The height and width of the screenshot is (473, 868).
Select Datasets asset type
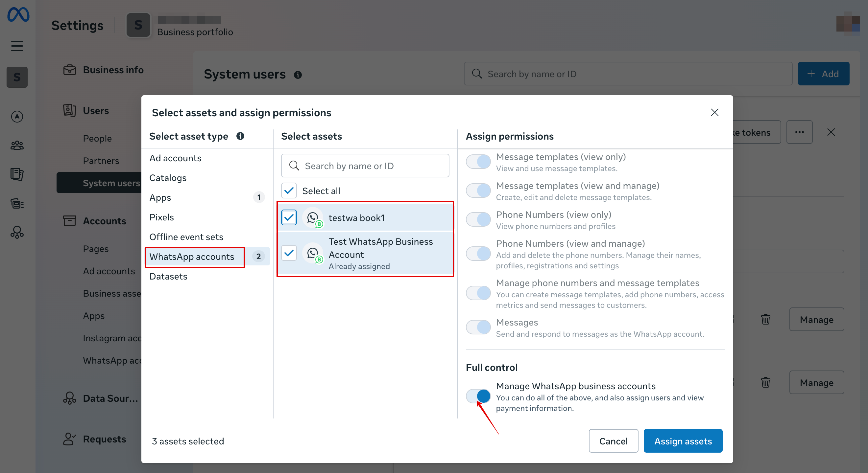[x=168, y=276]
